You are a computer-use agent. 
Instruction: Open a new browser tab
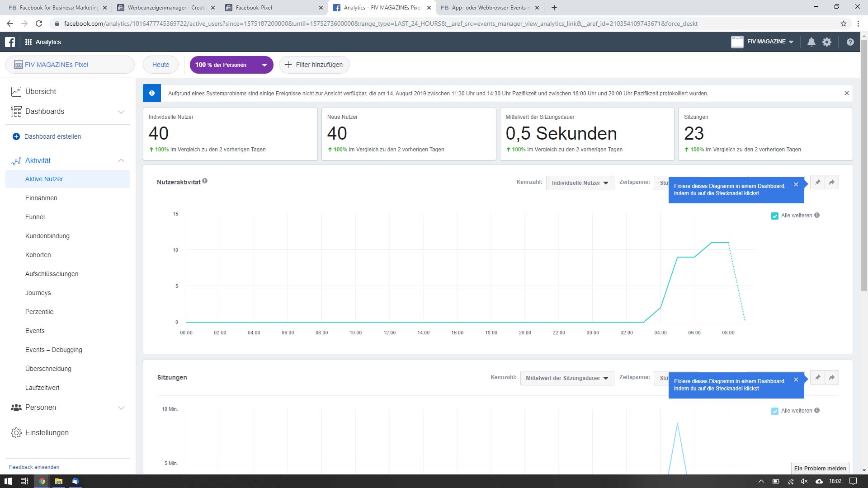[554, 8]
